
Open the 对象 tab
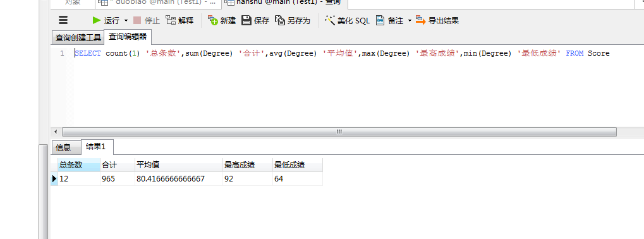click(73, 3)
